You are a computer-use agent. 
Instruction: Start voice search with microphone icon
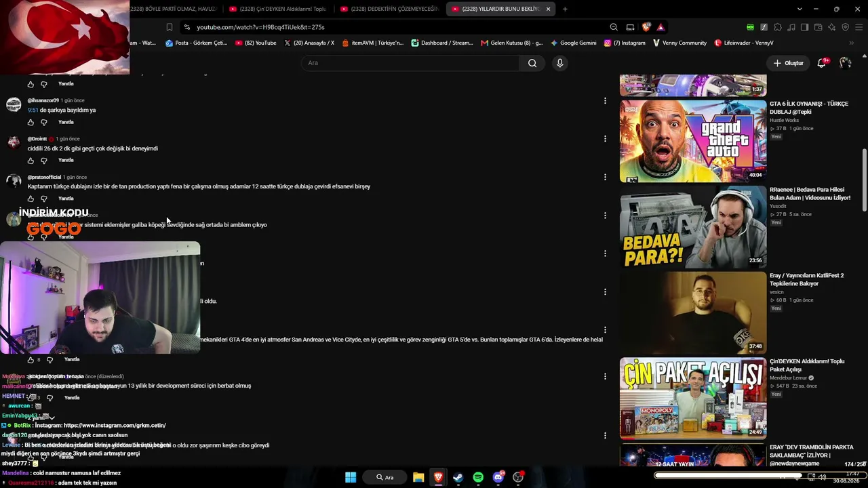(x=559, y=63)
